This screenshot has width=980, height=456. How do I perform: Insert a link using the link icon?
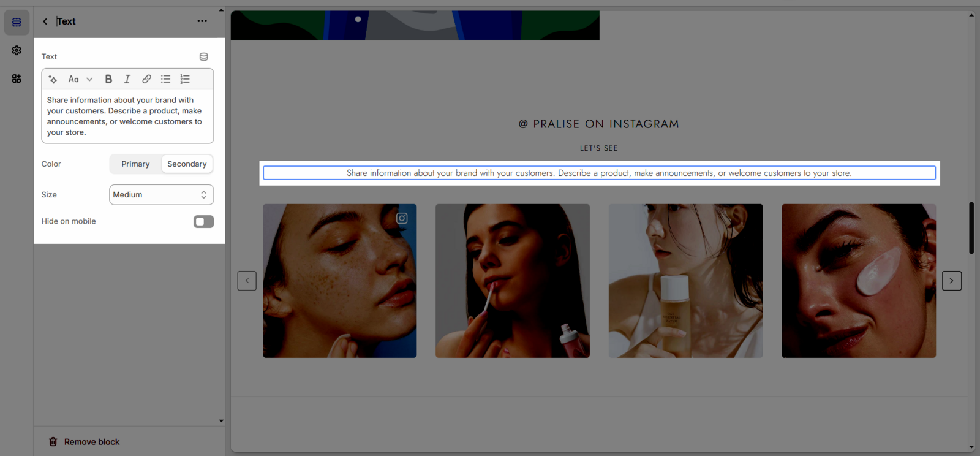point(146,79)
